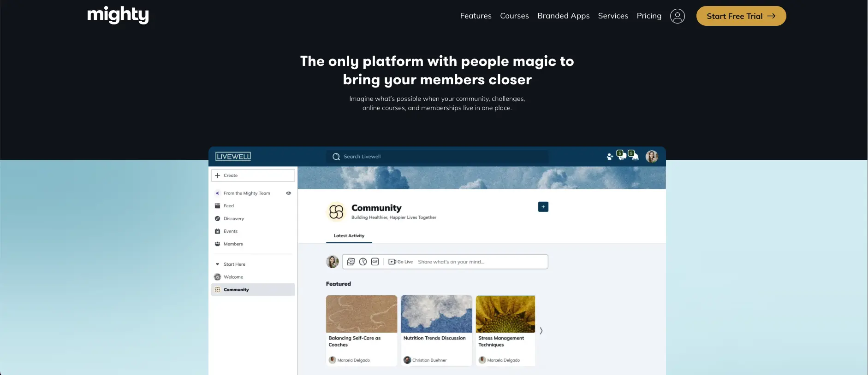
Task: Click the Go Live button
Action: 401,262
